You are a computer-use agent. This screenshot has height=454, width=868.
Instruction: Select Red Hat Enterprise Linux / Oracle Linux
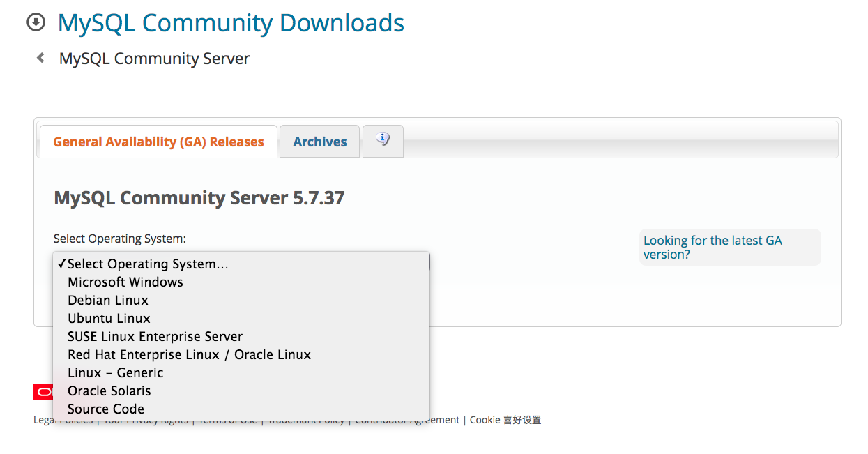241,354
